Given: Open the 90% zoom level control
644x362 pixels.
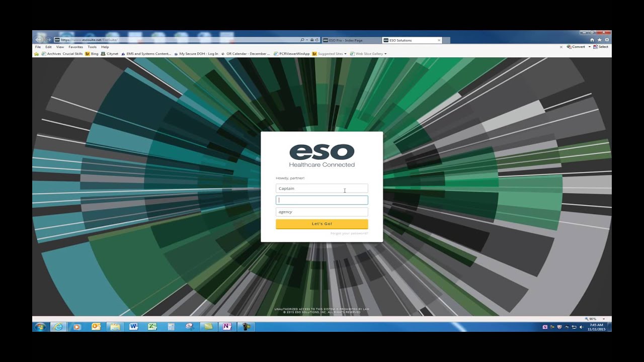Looking at the screenshot, I should click(x=595, y=319).
